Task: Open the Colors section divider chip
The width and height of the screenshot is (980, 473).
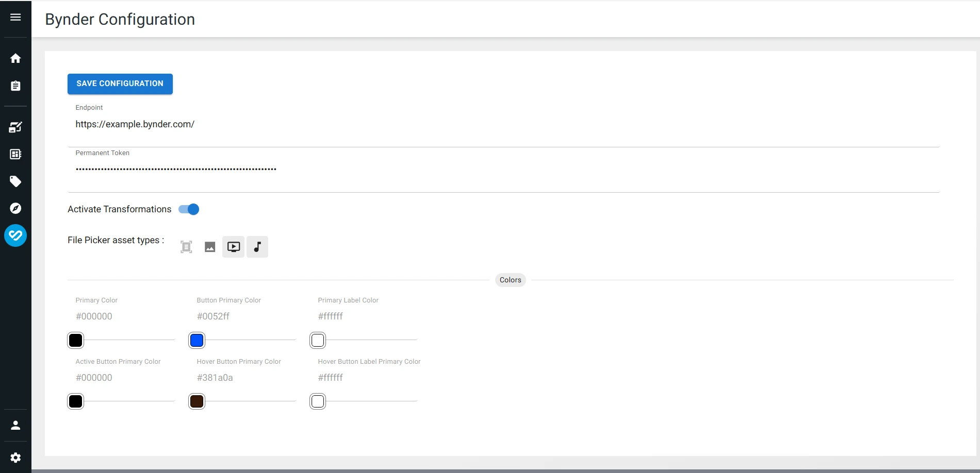Action: pos(510,280)
